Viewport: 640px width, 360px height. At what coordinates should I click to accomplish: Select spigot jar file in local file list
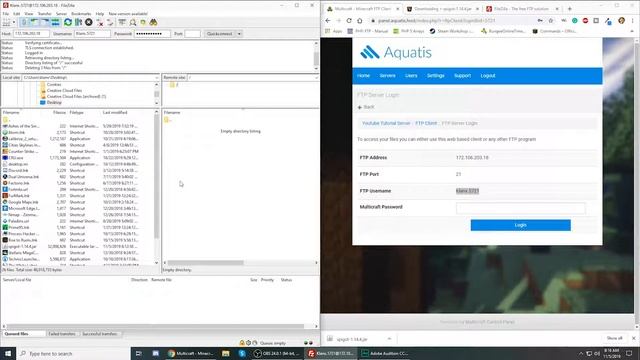point(22,247)
